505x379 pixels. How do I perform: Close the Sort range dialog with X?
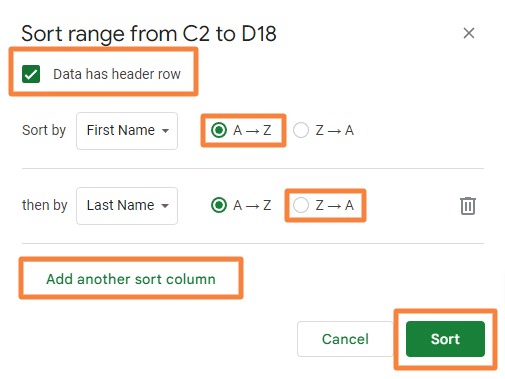pyautogui.click(x=469, y=33)
